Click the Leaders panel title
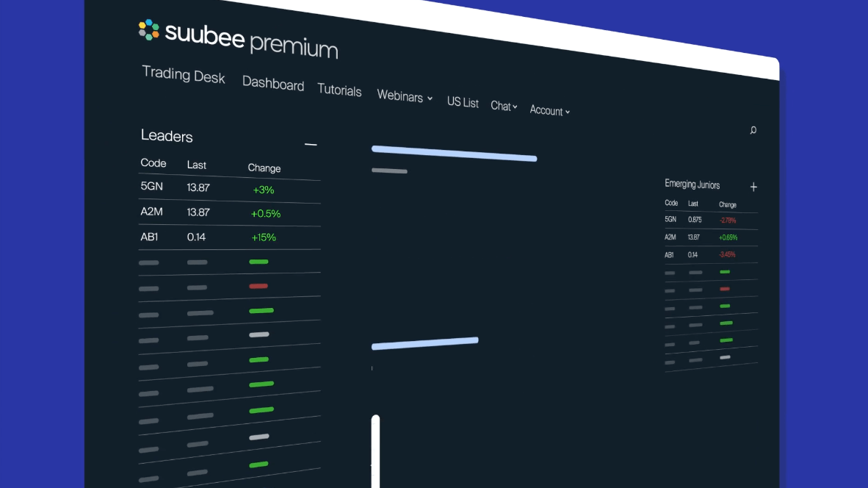This screenshot has width=868, height=488. (x=167, y=136)
